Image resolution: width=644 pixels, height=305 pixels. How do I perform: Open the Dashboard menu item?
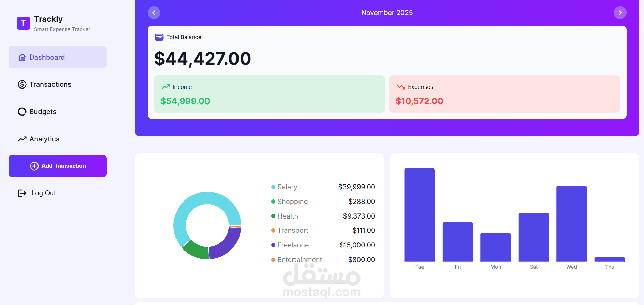(58, 57)
